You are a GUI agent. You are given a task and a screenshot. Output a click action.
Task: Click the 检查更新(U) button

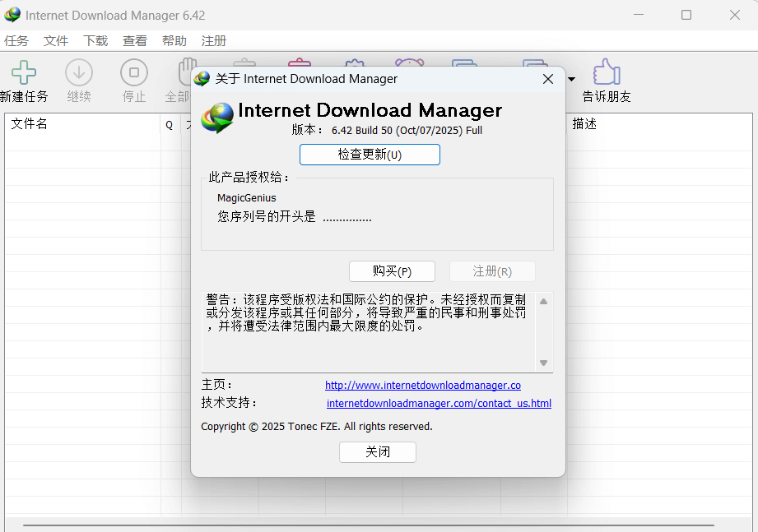370,154
